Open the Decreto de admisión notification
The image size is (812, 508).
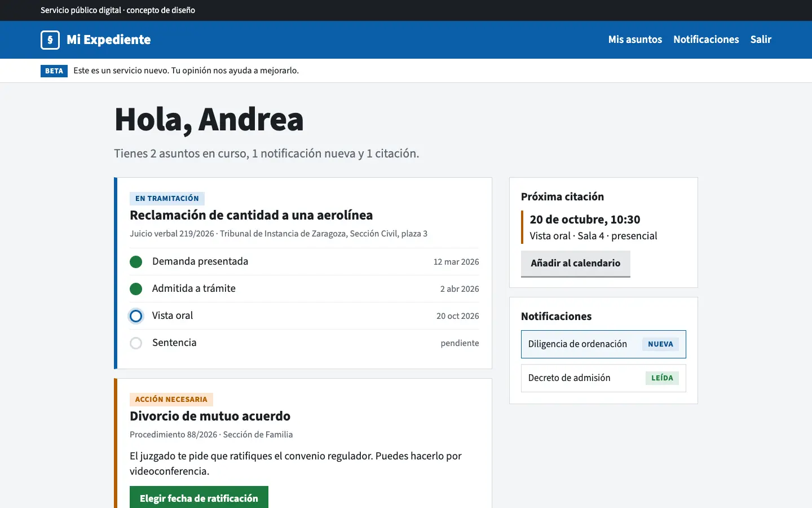(x=603, y=378)
